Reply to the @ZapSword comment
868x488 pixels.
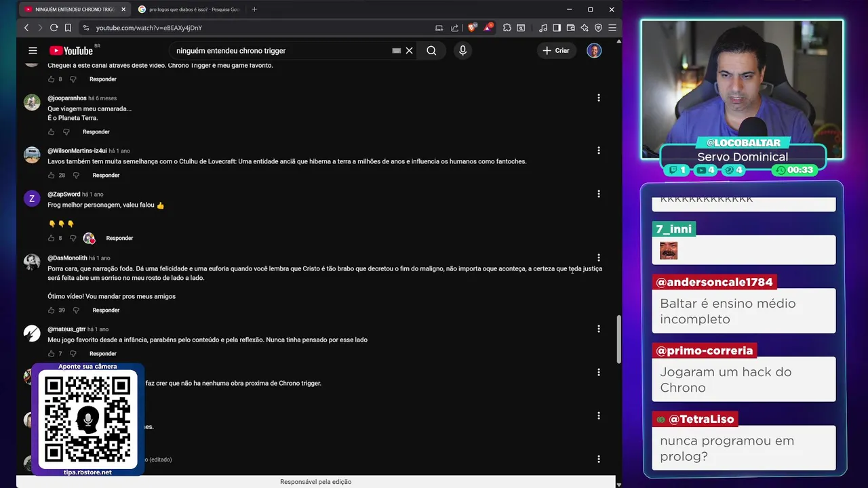119,238
